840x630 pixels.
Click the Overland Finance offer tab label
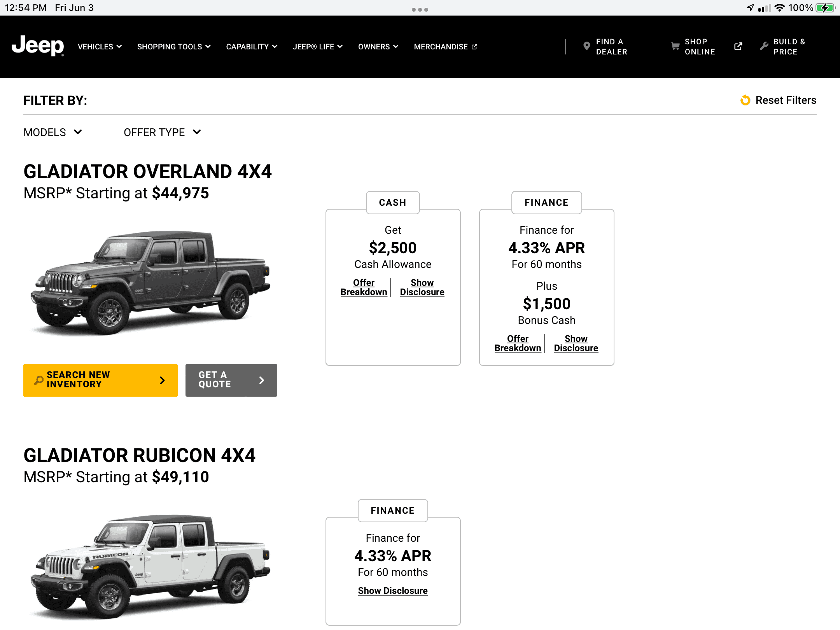pos(546,202)
